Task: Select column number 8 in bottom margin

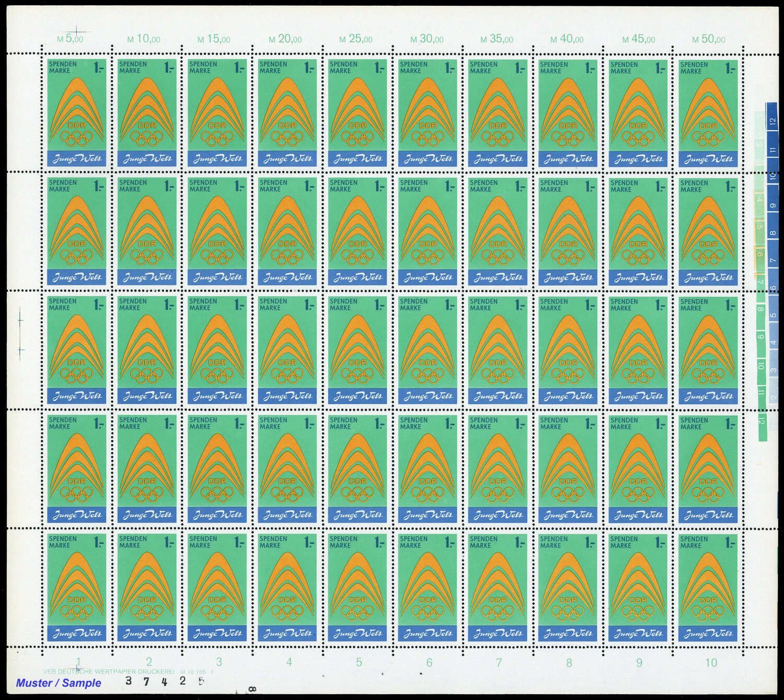Action: (569, 662)
